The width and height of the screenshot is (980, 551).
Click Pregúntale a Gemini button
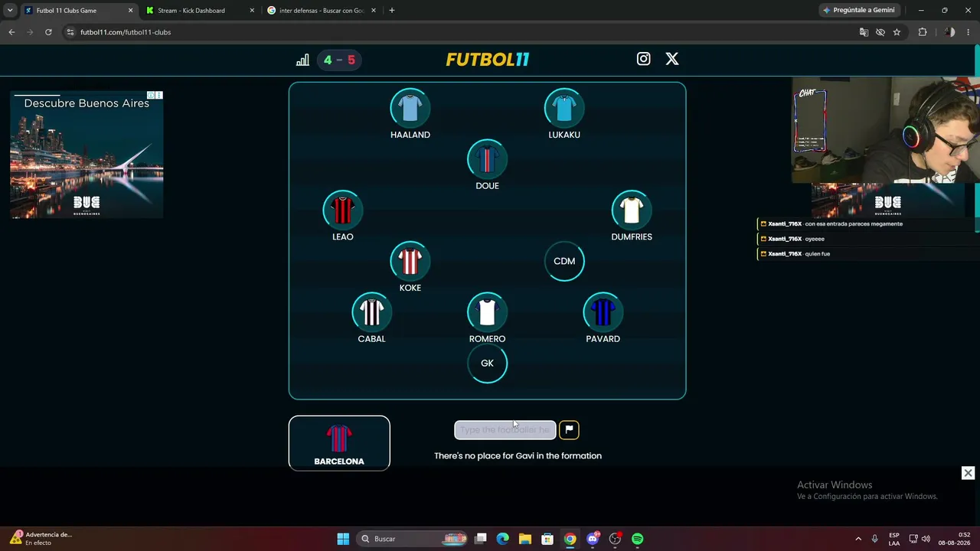click(858, 11)
